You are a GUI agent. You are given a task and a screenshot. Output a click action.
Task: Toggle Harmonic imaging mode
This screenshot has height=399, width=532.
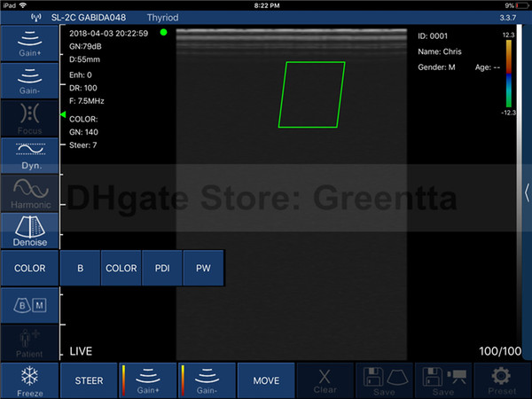click(x=29, y=193)
